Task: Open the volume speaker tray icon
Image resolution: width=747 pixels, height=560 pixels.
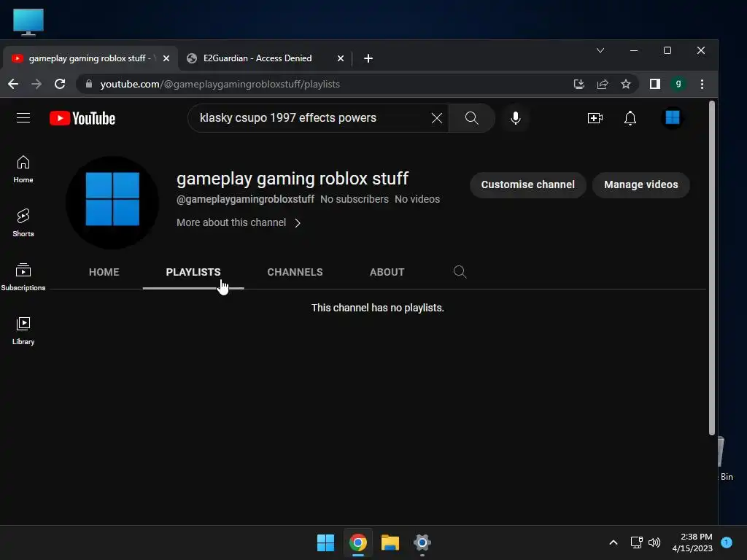Action: [x=654, y=542]
